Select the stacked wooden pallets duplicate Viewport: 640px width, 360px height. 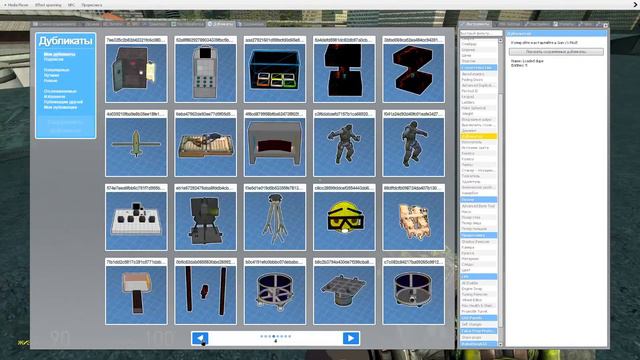pos(413,217)
